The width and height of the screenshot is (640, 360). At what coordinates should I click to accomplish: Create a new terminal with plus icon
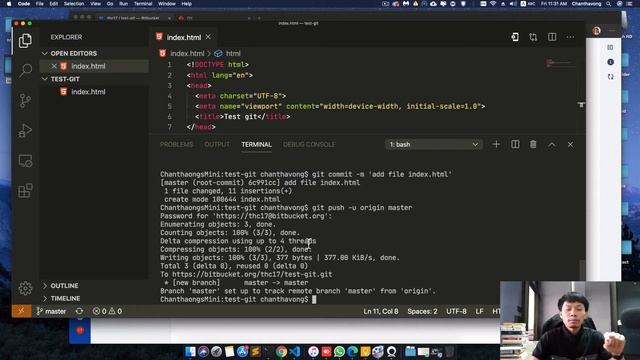coord(496,144)
